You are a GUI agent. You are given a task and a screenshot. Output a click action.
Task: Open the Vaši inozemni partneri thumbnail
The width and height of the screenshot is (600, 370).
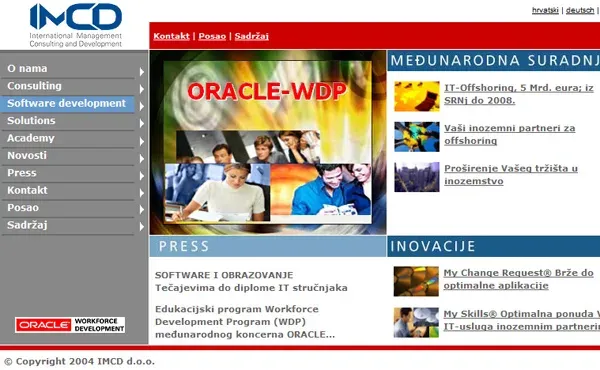[417, 137]
